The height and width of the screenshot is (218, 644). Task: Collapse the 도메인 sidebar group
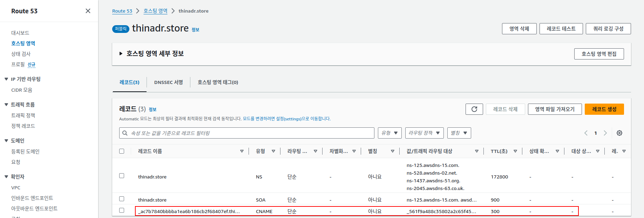6,141
